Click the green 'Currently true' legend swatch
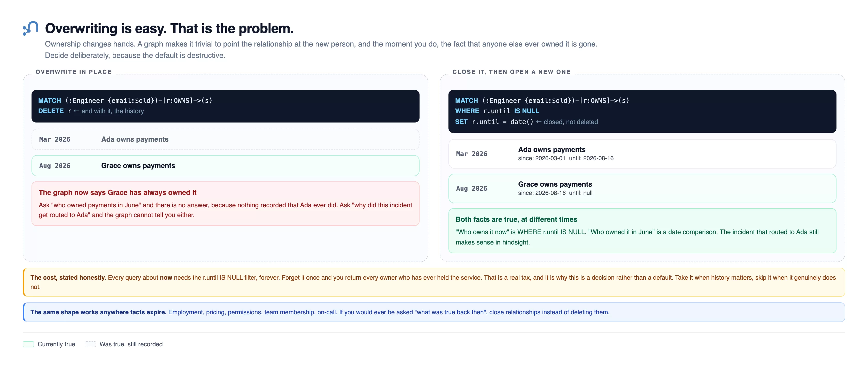 28,344
